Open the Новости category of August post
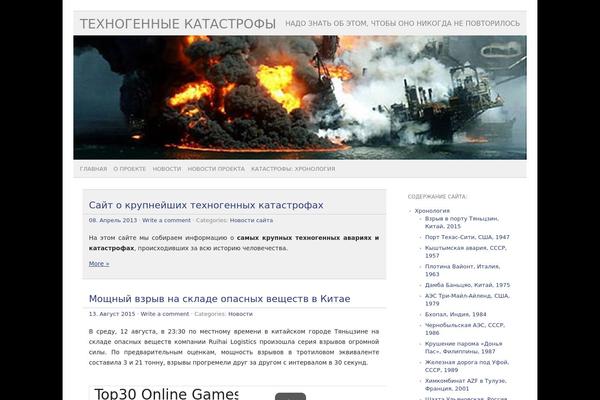The image size is (600, 400). pos(240,314)
